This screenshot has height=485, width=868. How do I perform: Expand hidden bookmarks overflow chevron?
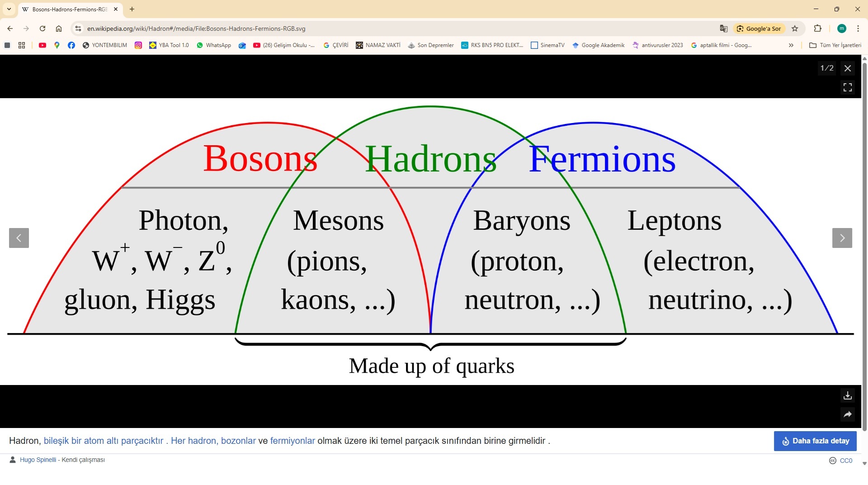pos(791,45)
